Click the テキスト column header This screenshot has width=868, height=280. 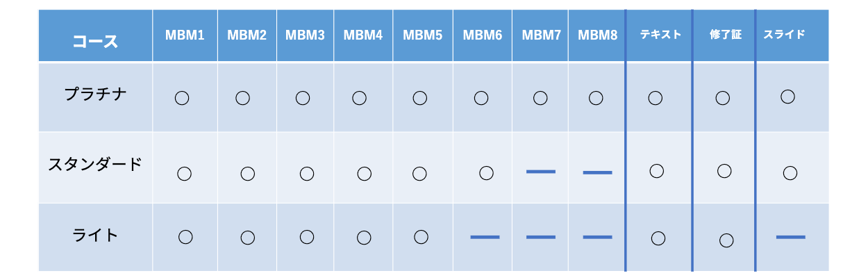(x=660, y=34)
